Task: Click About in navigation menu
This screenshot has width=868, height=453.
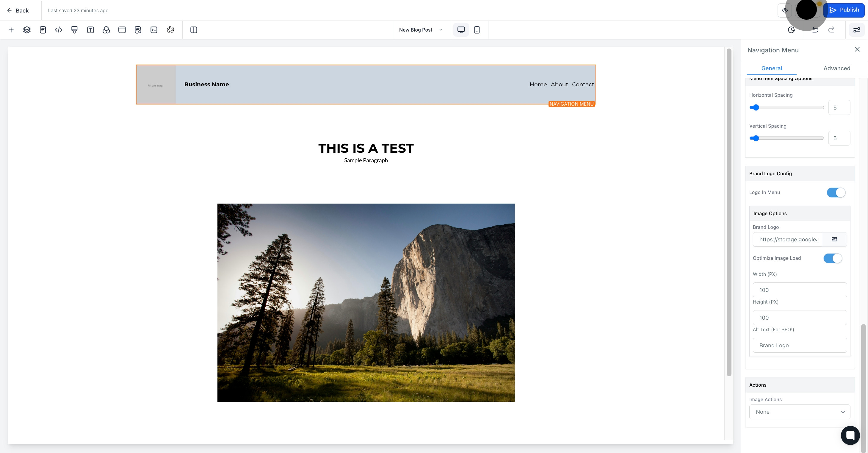Action: click(559, 84)
